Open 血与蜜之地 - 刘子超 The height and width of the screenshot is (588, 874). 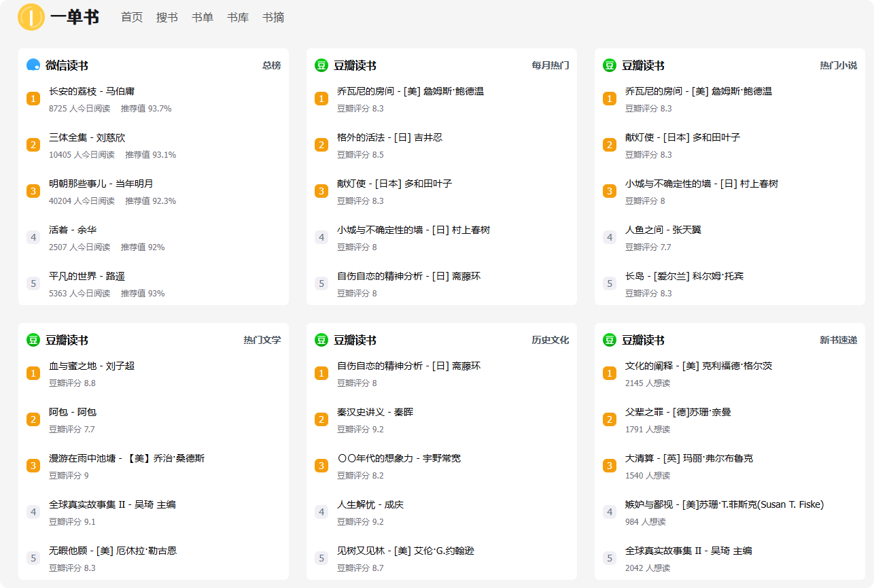(92, 366)
